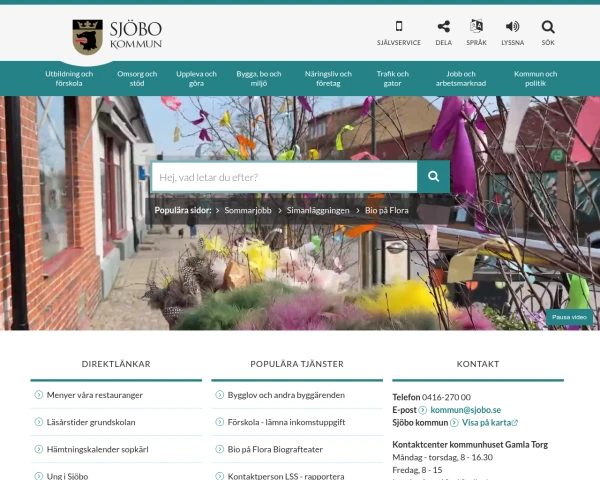
Task: Expand the Näringsliv och företag menu
Action: click(328, 78)
